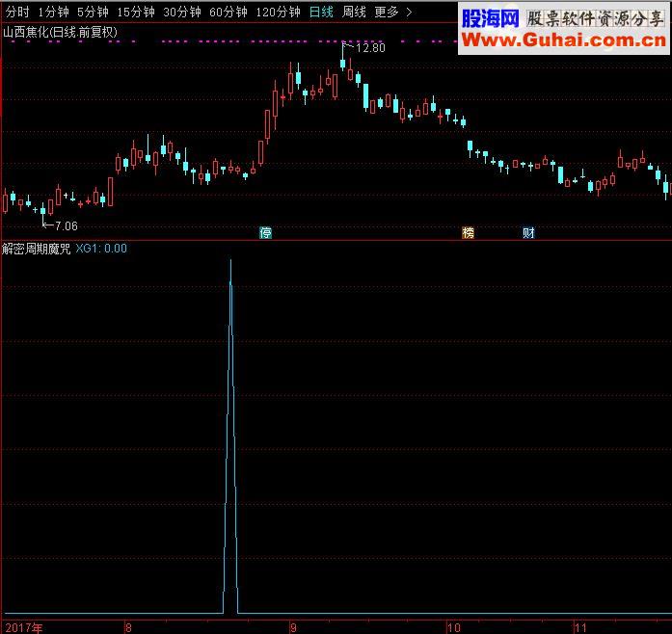Select the 30分钟 period tab

click(x=182, y=12)
